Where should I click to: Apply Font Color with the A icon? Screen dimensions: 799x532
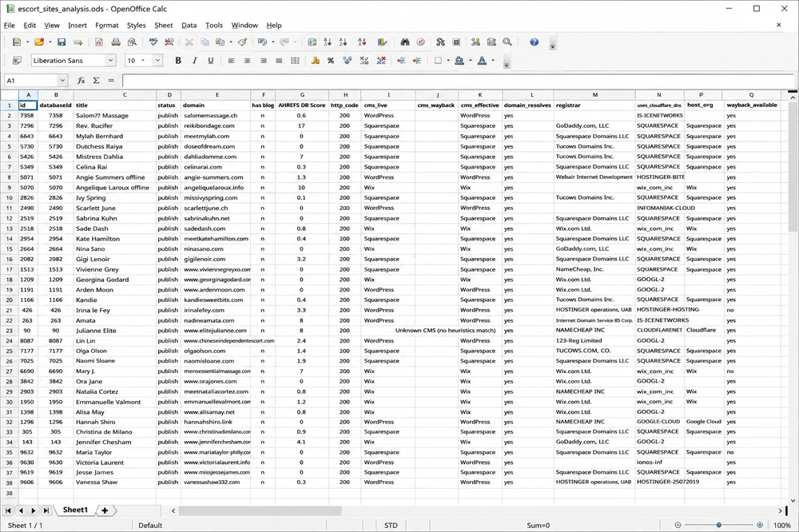pos(483,61)
